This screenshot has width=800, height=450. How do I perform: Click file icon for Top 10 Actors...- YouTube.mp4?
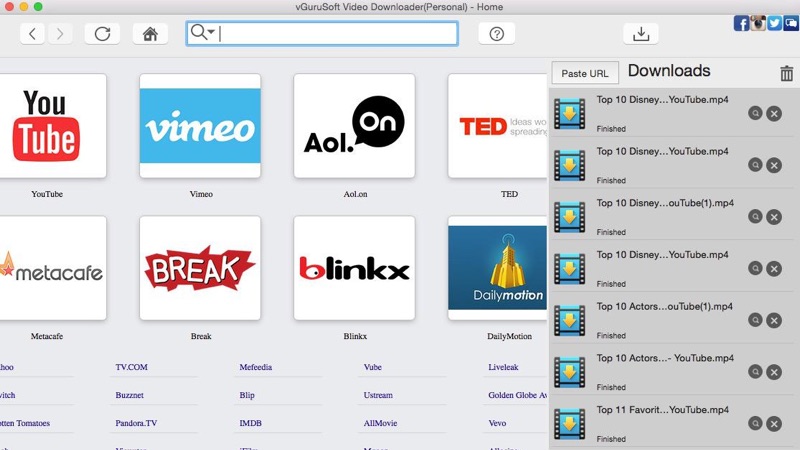coord(569,372)
